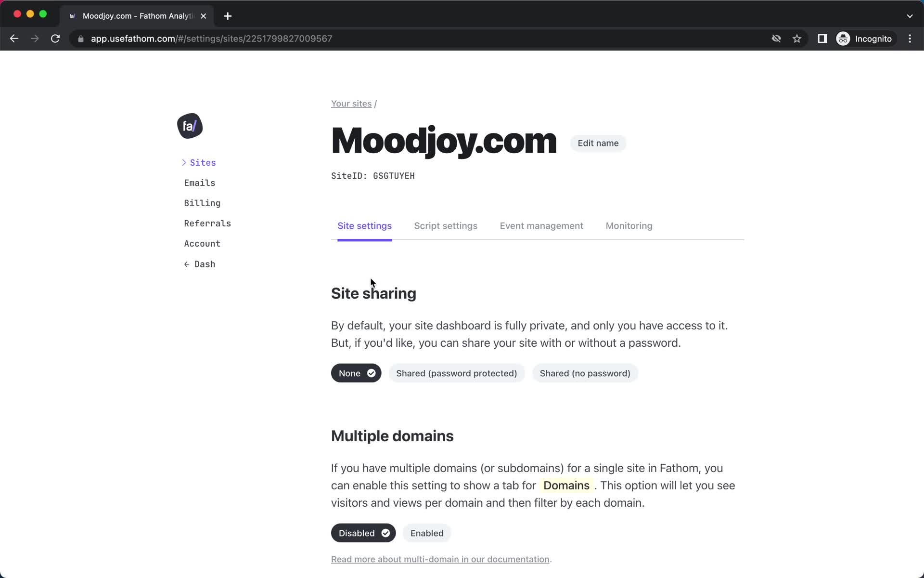Enable Shared password protected option
Screen dimensions: 924x578
(x=456, y=373)
